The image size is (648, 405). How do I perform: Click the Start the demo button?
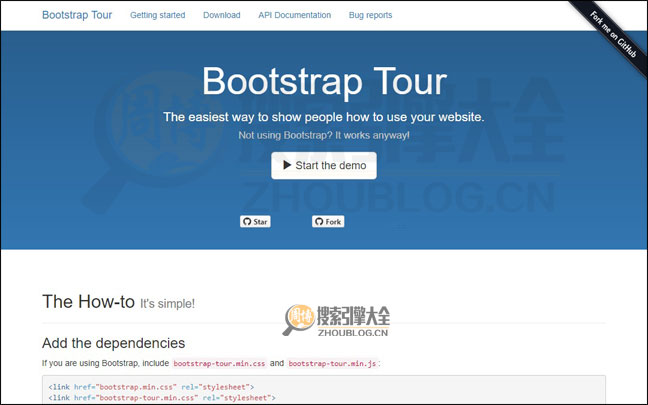click(x=324, y=166)
